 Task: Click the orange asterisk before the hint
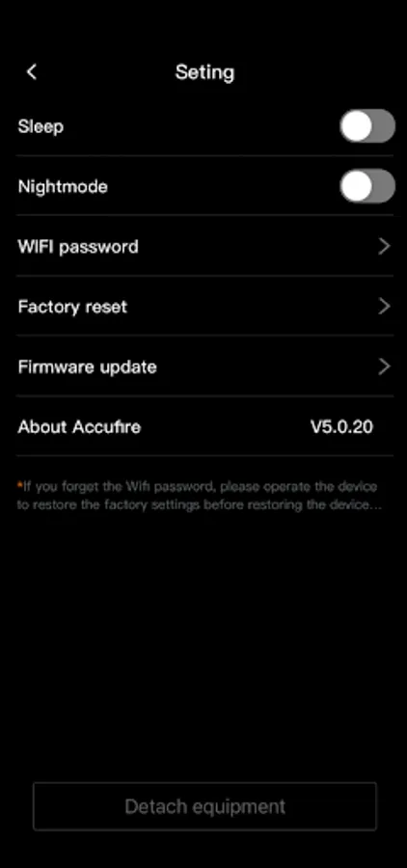19,485
